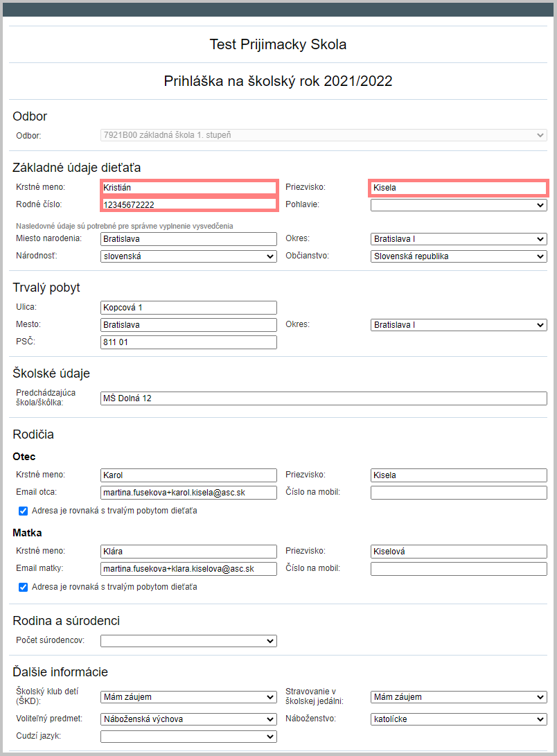Click the Email otca input field

[189, 493]
